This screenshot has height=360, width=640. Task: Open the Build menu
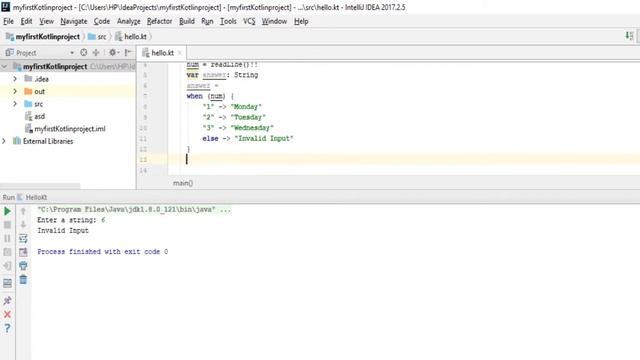(187, 21)
